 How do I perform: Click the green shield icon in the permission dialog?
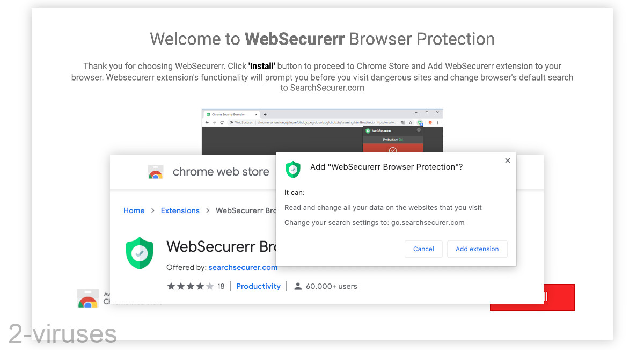293,169
